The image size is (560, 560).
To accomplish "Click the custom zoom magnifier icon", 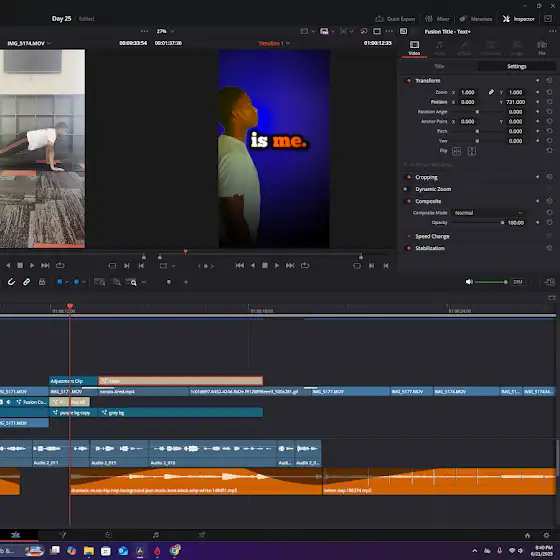I will pyautogui.click(x=131, y=282).
